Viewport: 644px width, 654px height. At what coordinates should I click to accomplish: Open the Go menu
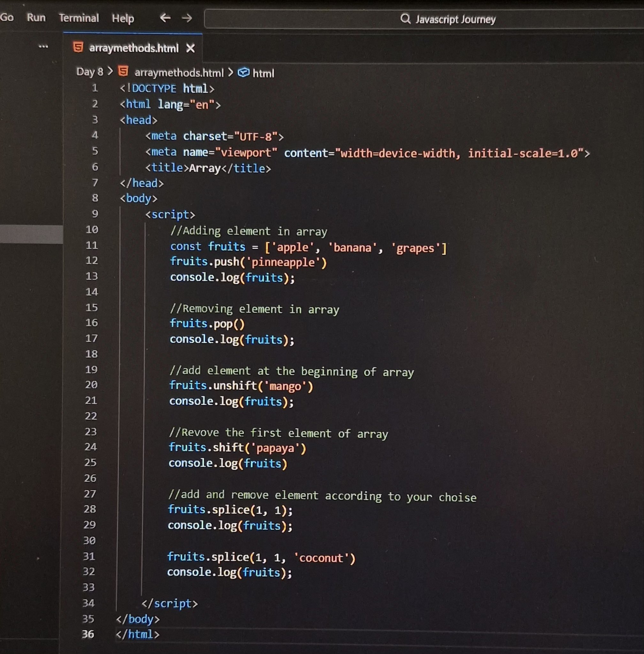coord(7,17)
